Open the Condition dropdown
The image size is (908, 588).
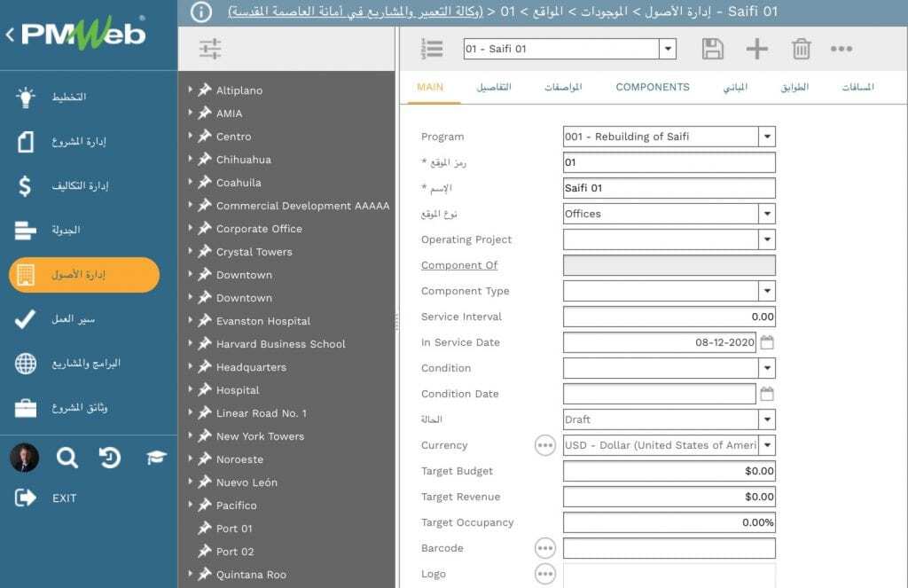(767, 368)
